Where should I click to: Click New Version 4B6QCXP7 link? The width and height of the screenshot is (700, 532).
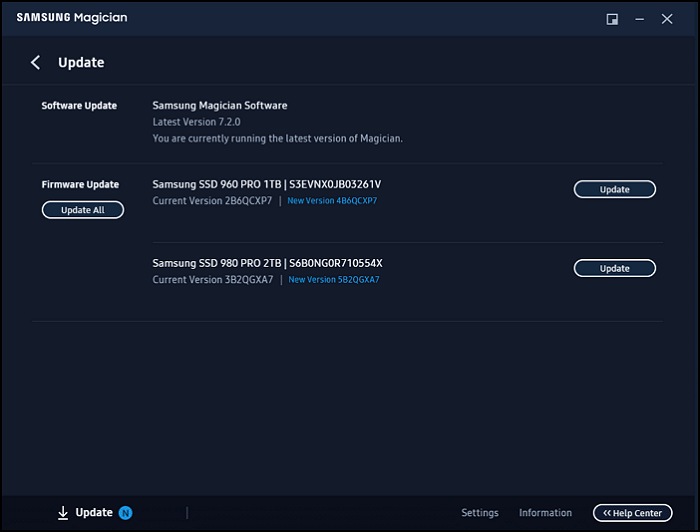(332, 201)
